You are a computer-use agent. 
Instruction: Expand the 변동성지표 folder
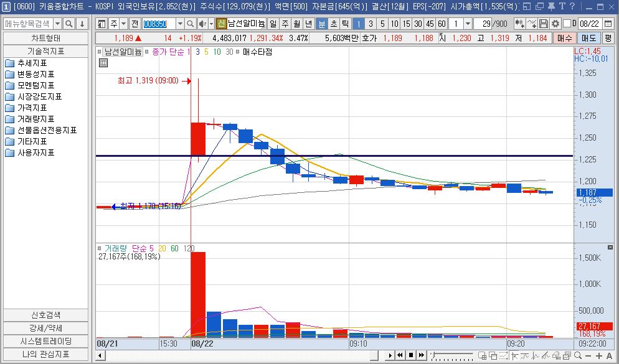[x=30, y=74]
